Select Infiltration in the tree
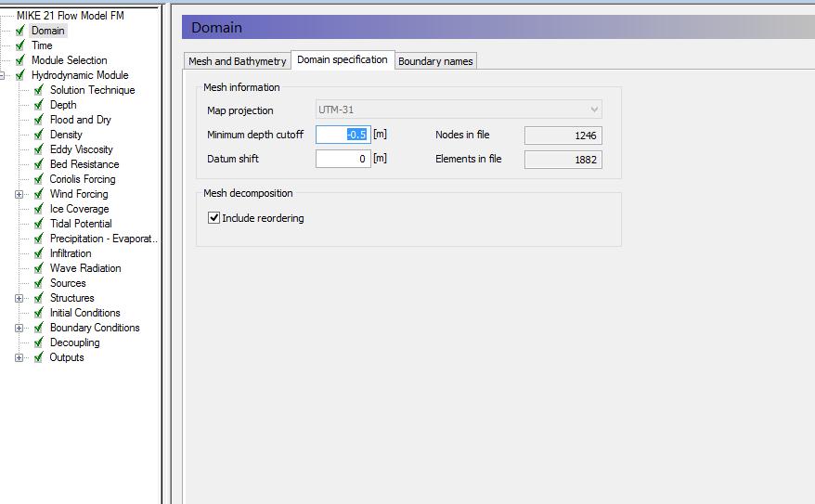 [x=71, y=253]
